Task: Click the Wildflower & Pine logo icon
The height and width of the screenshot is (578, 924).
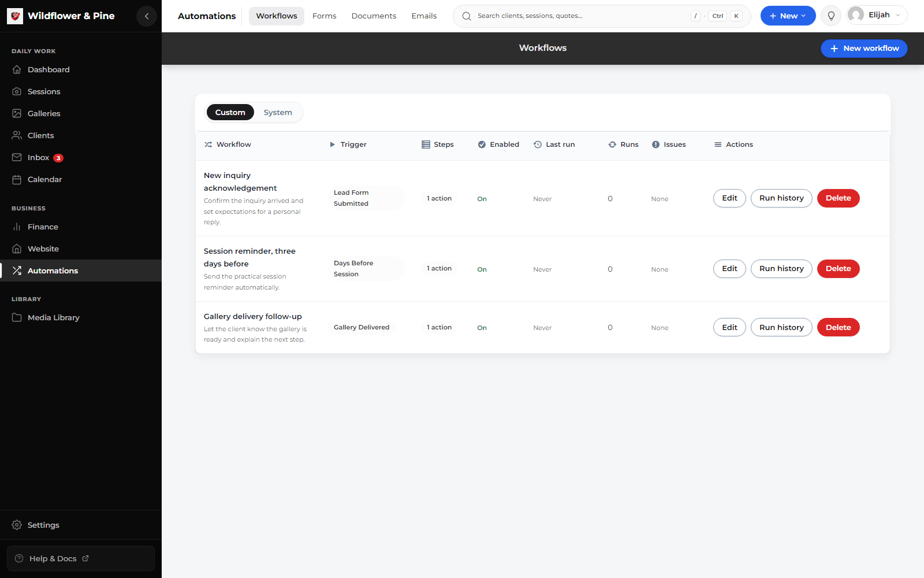Action: coord(15,16)
